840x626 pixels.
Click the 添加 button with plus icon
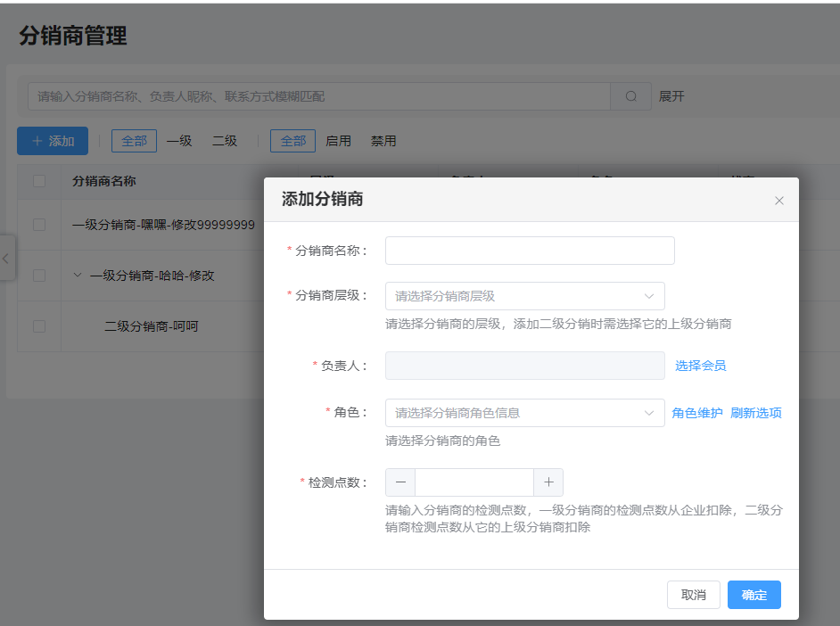53,141
